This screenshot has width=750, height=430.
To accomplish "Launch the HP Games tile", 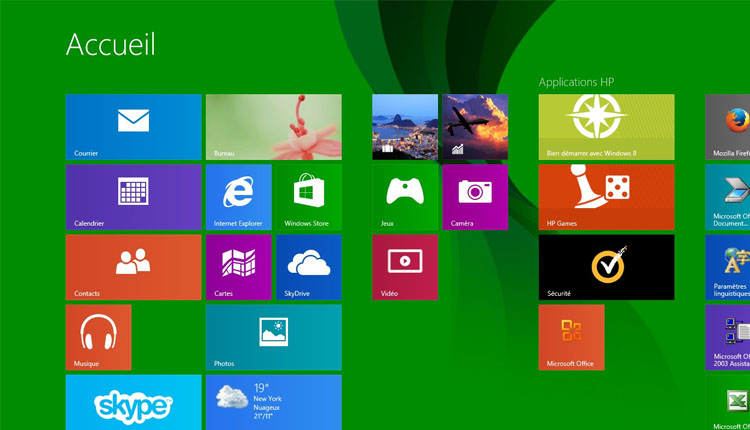I will 607,197.
